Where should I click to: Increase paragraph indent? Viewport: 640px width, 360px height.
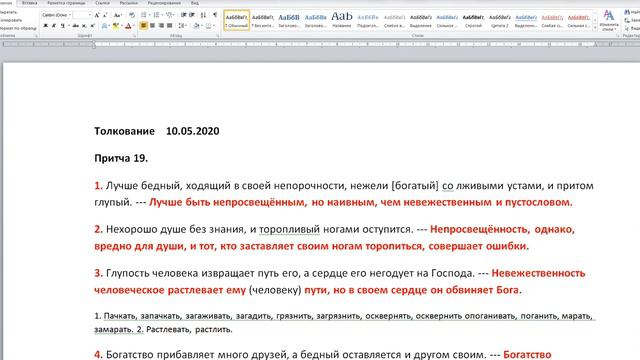pos(192,15)
